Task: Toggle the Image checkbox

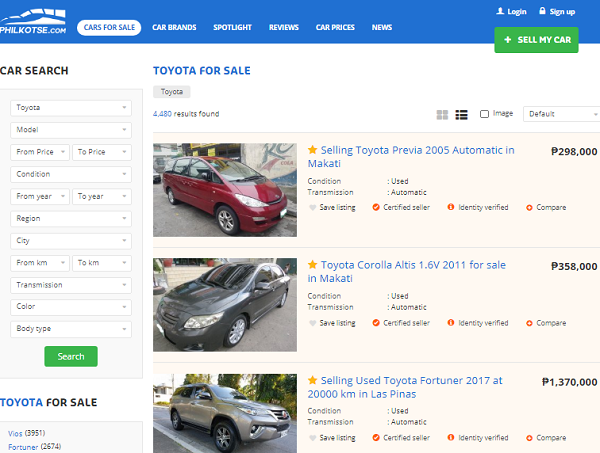Action: (x=484, y=114)
